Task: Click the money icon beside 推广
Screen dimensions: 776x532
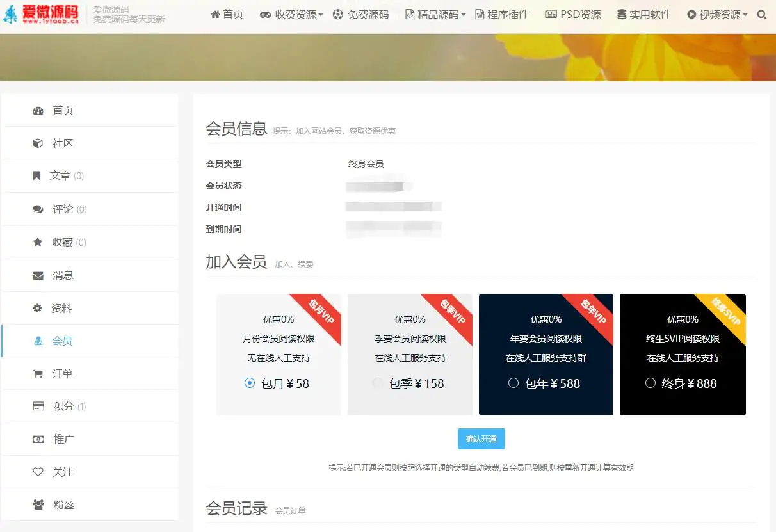Action: pyautogui.click(x=38, y=439)
